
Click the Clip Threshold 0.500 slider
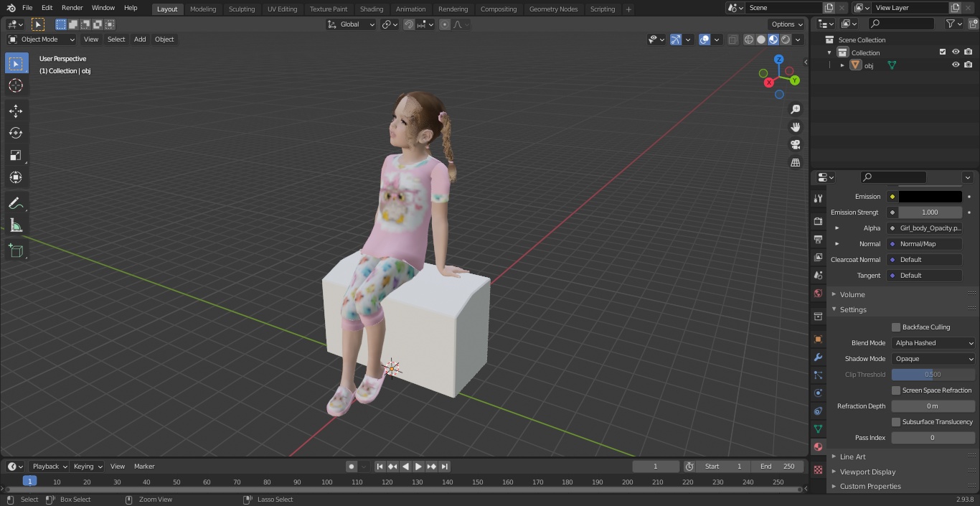[933, 375]
